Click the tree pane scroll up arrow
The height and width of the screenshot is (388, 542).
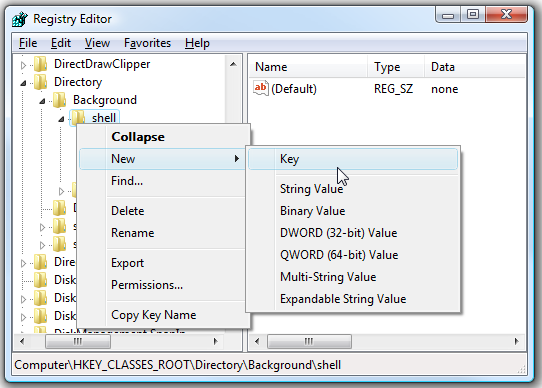click(233, 64)
